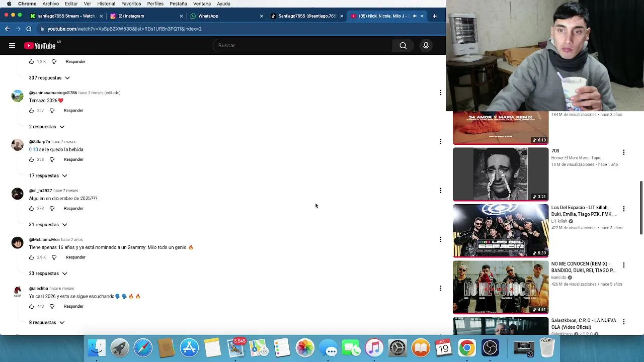Expand 17 respuestas under @Silla-p7n
Viewport: 644px width, 362px height.
(x=48, y=175)
